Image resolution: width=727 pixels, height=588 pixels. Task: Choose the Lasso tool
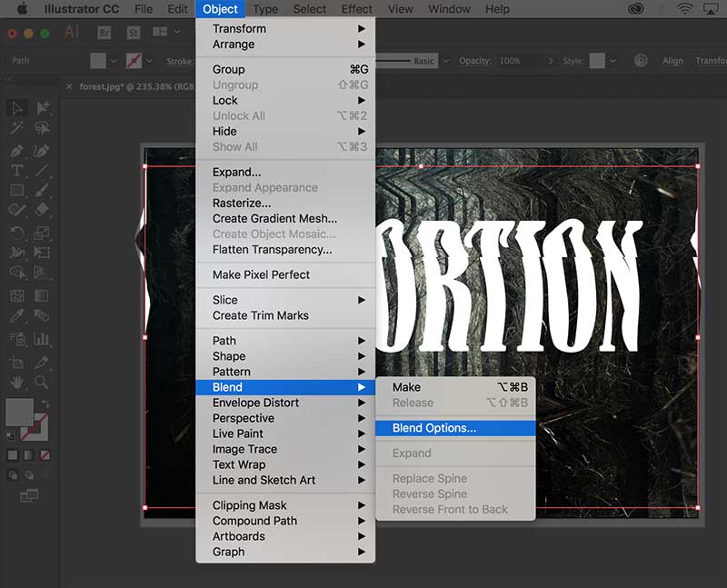42,128
